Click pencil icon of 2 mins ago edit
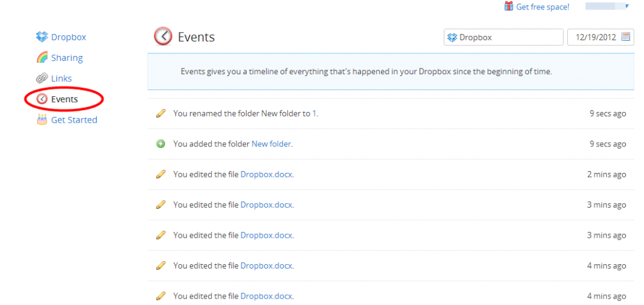Screen dimensions: 644x305 161,174
